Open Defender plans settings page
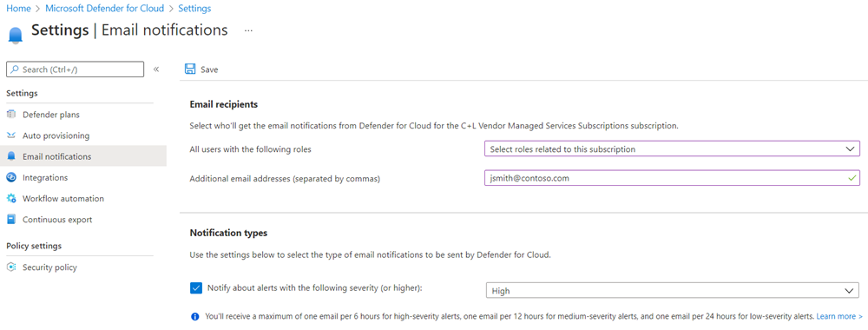Image resolution: width=868 pixels, height=330 pixels. click(51, 115)
